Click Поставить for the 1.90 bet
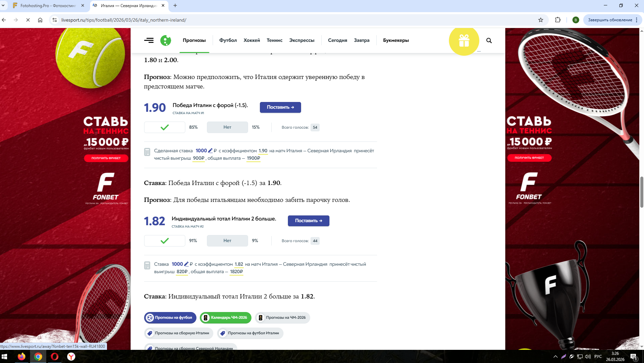 click(x=280, y=107)
